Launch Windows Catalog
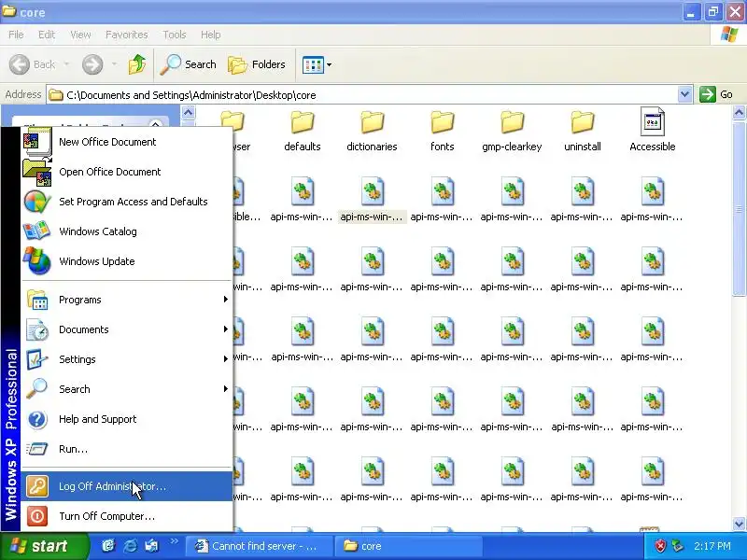This screenshot has height=560, width=747. point(127,231)
